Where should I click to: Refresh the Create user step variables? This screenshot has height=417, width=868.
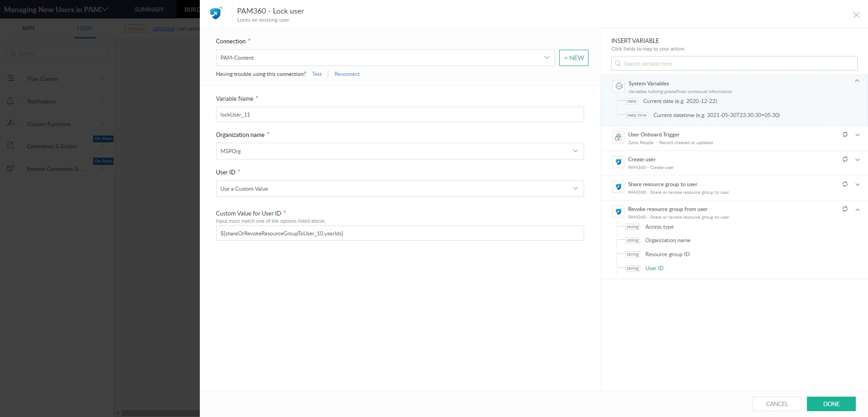coord(844,159)
